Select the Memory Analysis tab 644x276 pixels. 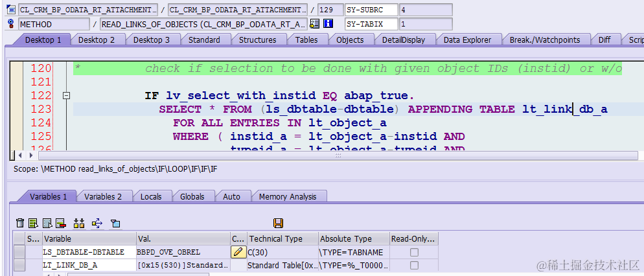click(288, 196)
